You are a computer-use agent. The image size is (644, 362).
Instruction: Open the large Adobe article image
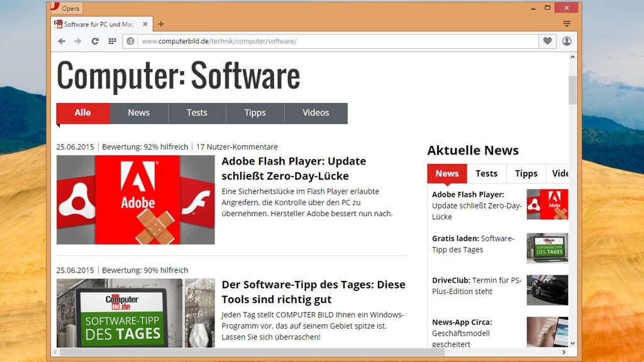pyautogui.click(x=136, y=200)
